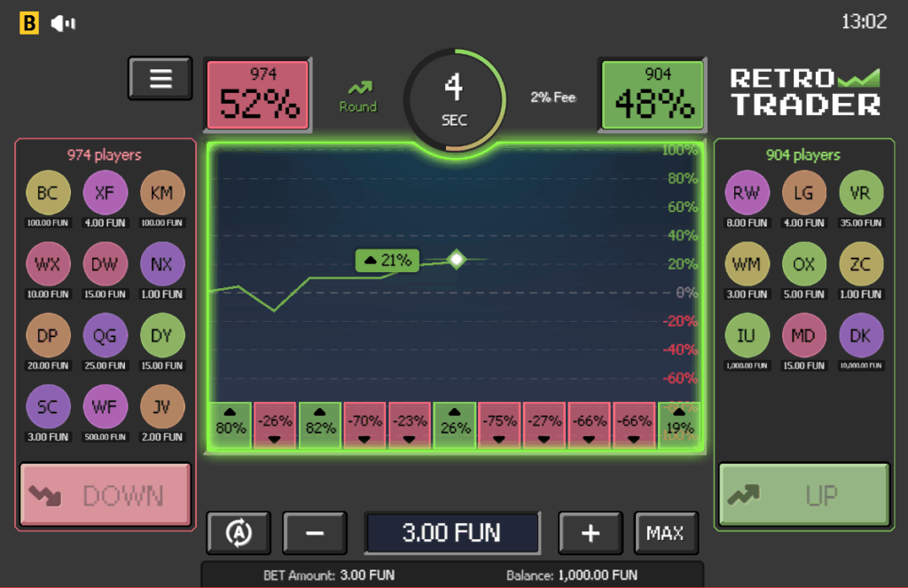The height and width of the screenshot is (588, 908).
Task: Open the 80% up history result
Action: (x=231, y=425)
